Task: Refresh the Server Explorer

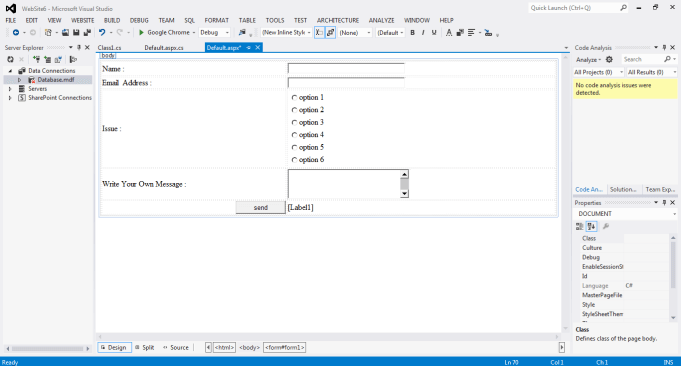Action: coord(10,59)
